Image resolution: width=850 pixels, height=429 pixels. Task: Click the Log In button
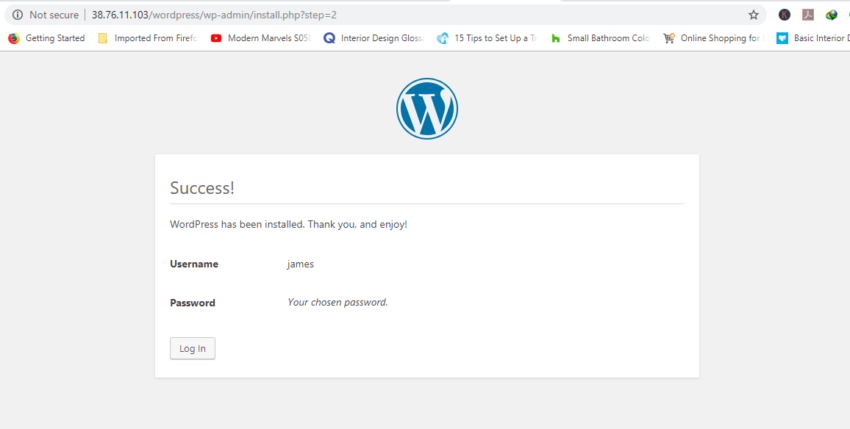pyautogui.click(x=192, y=348)
